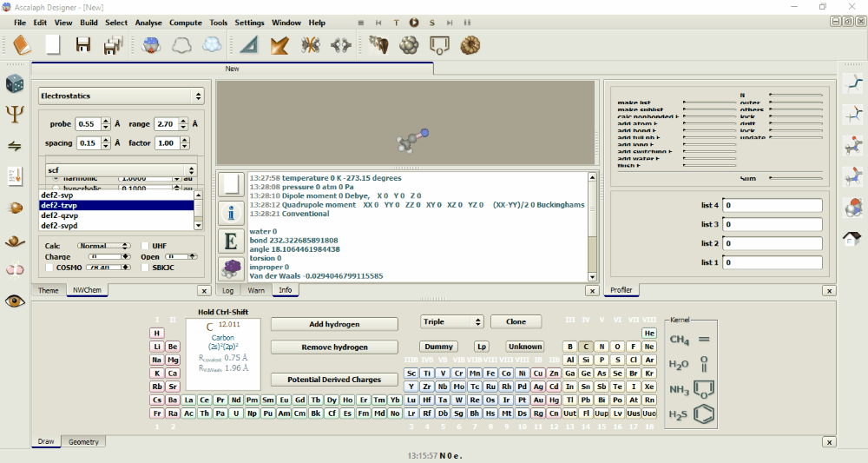The image size is (868, 463).
Task: Click the gray atom cluster toolbar icon
Action: point(409,45)
